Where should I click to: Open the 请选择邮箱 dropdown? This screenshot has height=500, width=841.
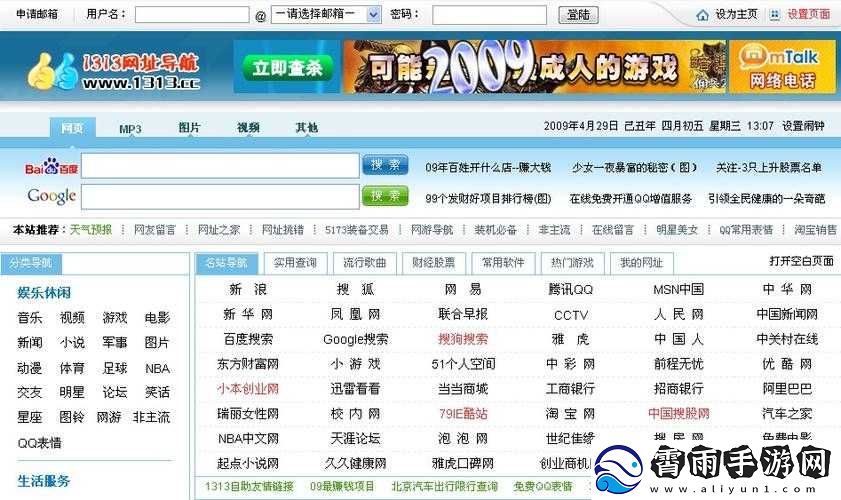point(326,14)
